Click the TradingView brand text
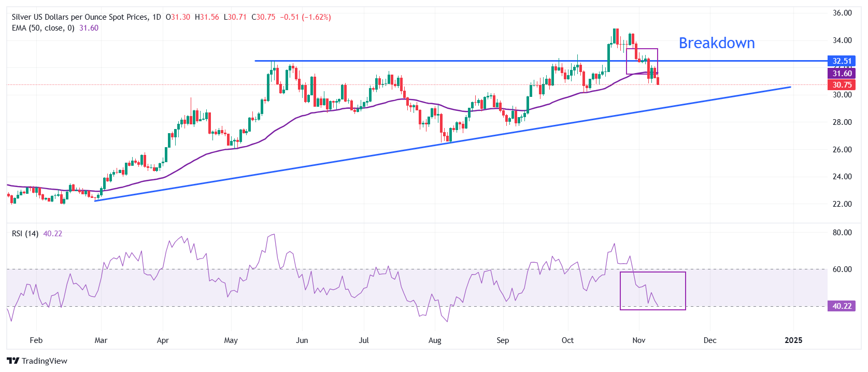Image resolution: width=868 pixels, height=372 pixels. point(45,361)
